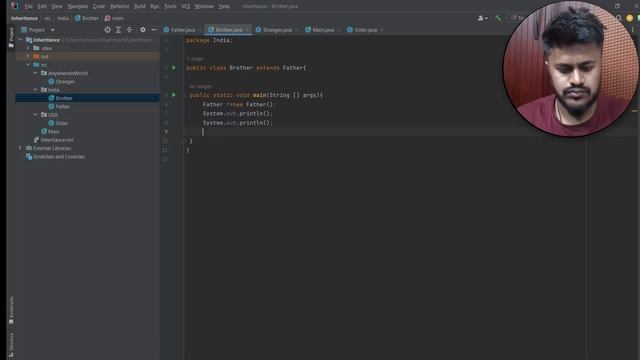Select Scratches and Consoles node

tap(55, 157)
